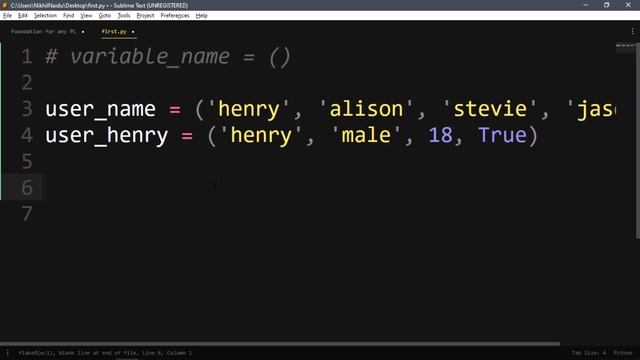
Task: Click line number 3 in gutter
Action: [27, 109]
